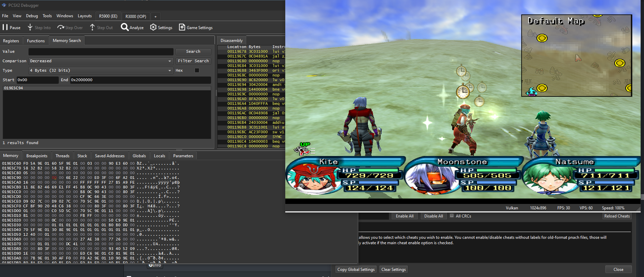Open the File menu
This screenshot has width=644, height=277.
coord(5,16)
